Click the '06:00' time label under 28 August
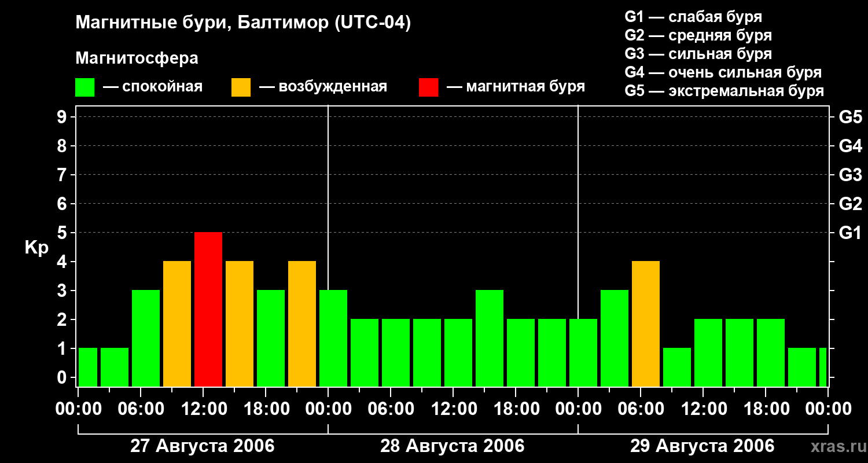868x463 pixels. 391,409
